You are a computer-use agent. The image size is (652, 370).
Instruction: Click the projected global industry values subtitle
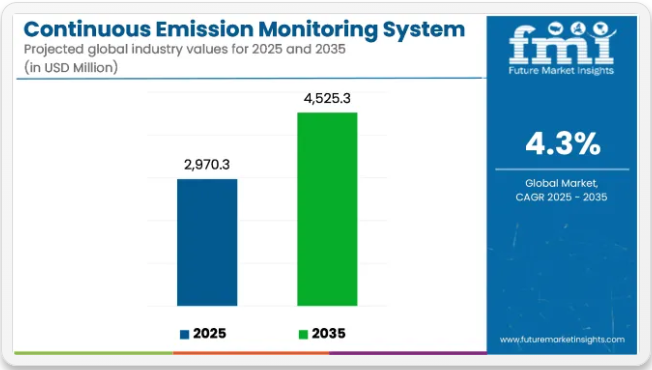click(x=185, y=49)
